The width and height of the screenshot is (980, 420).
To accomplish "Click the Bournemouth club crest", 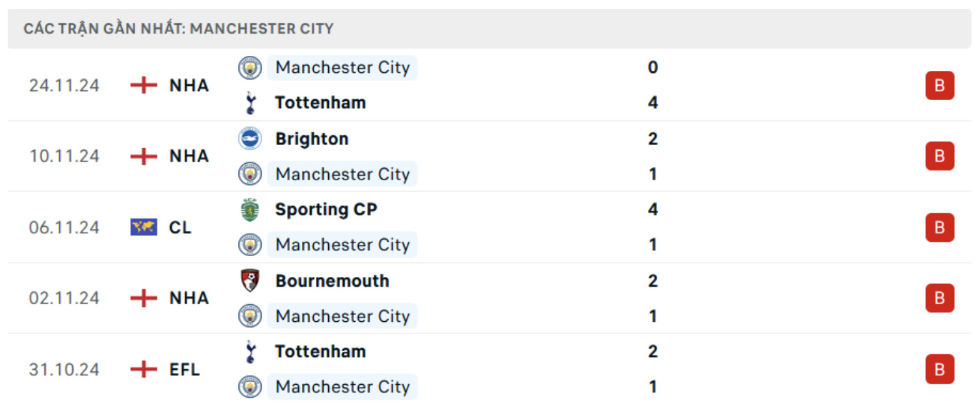I will point(250,281).
